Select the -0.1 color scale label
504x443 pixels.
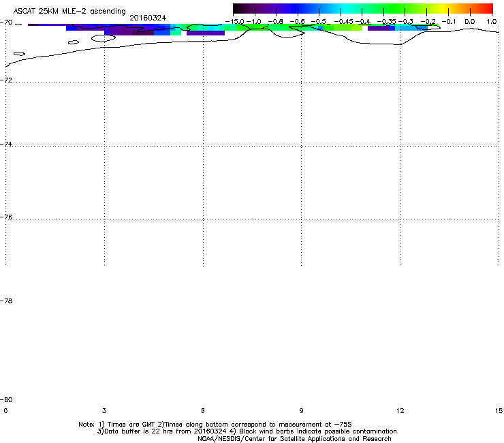449,22
